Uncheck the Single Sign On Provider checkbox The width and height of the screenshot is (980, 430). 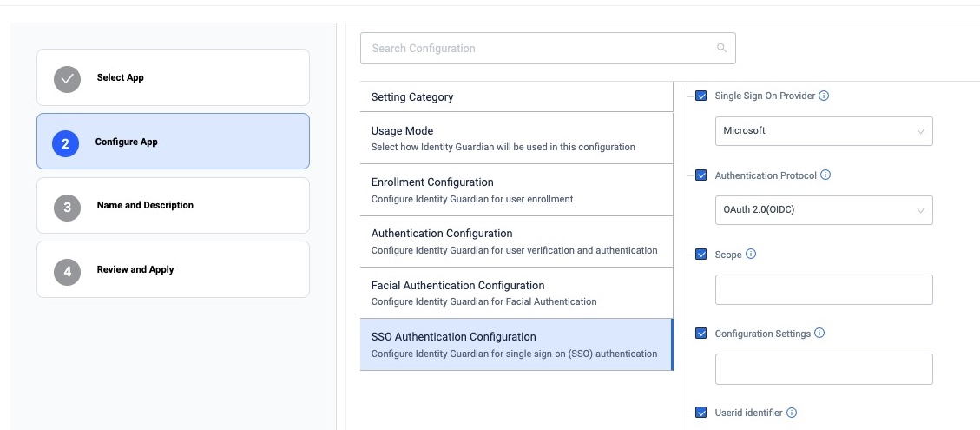point(701,96)
